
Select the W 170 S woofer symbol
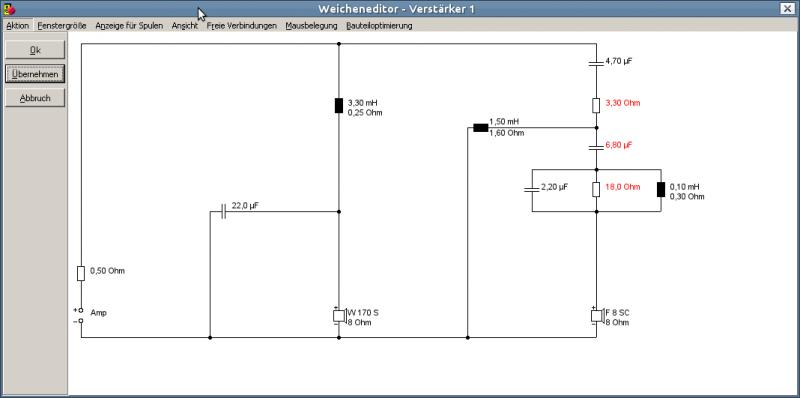coord(340,316)
